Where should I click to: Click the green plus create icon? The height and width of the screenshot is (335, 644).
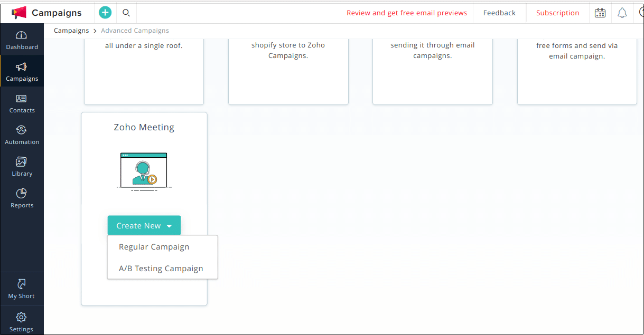[105, 13]
